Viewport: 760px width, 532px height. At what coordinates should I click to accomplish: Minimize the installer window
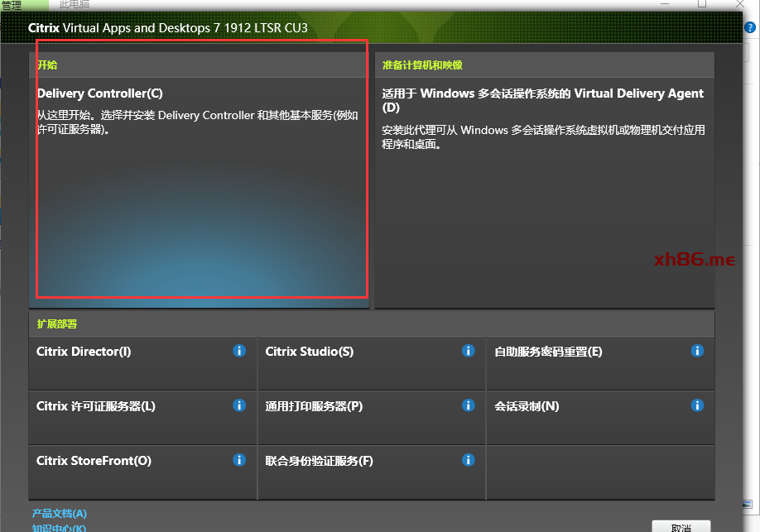[x=665, y=4]
